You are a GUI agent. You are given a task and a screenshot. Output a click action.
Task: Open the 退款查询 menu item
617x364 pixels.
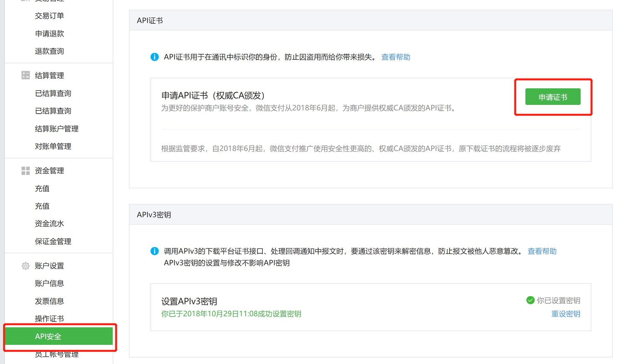tap(49, 51)
